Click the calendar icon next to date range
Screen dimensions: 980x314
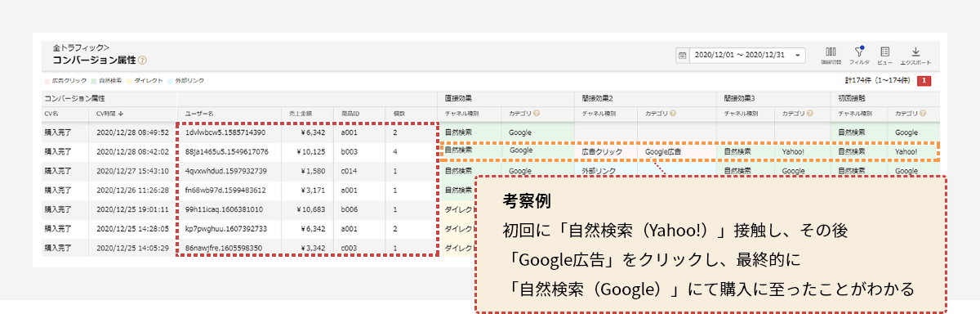click(x=683, y=56)
